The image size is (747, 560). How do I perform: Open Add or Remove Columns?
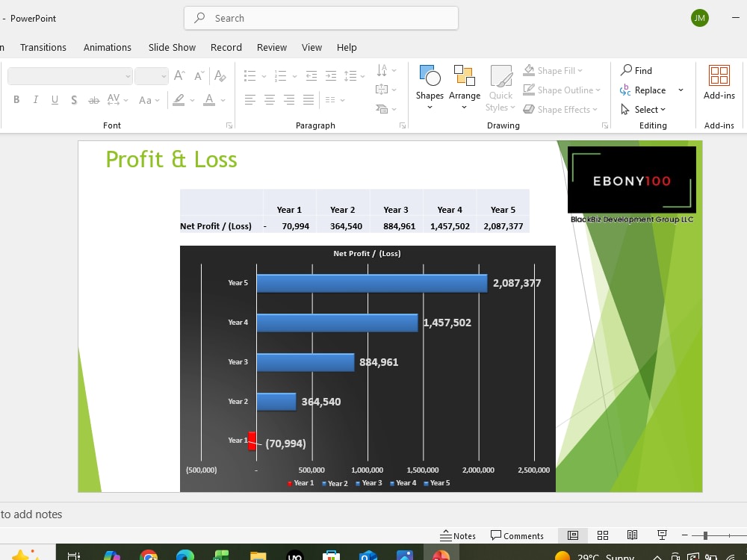(335, 99)
